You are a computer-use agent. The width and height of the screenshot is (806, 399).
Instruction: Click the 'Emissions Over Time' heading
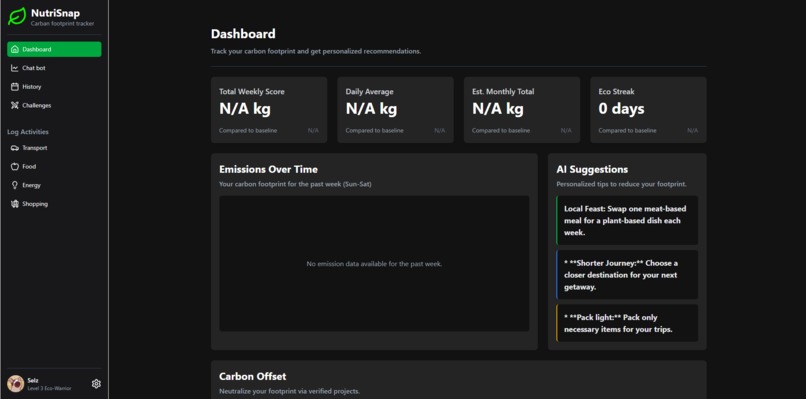tap(268, 169)
